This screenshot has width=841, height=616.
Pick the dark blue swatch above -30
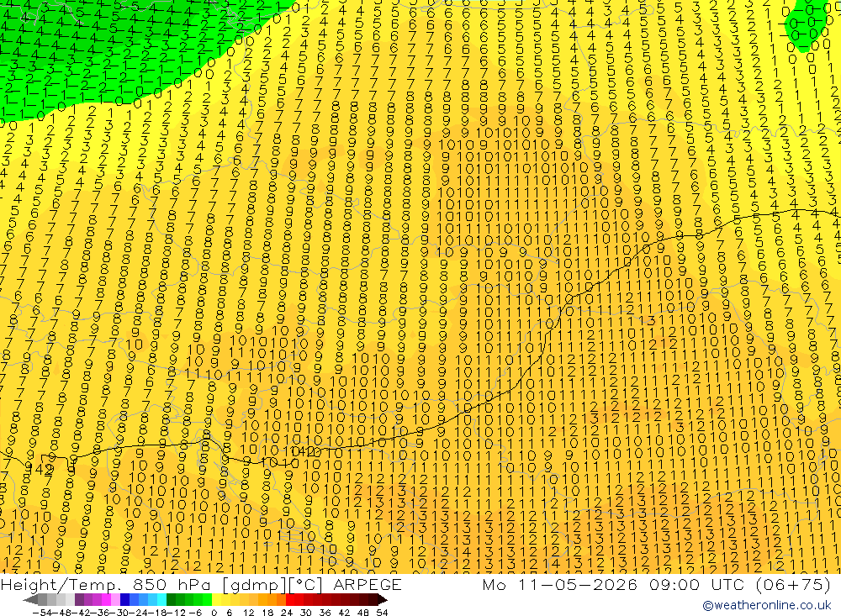pos(124,599)
